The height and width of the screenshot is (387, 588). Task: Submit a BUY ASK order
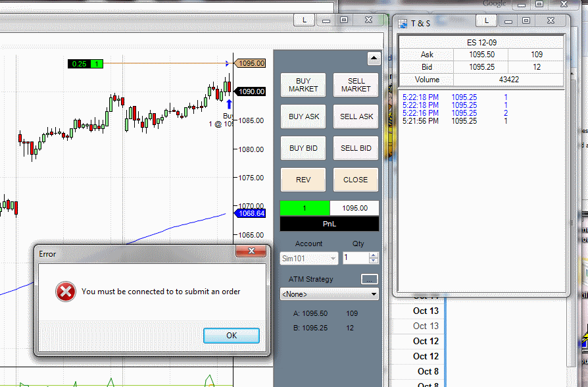[303, 116]
